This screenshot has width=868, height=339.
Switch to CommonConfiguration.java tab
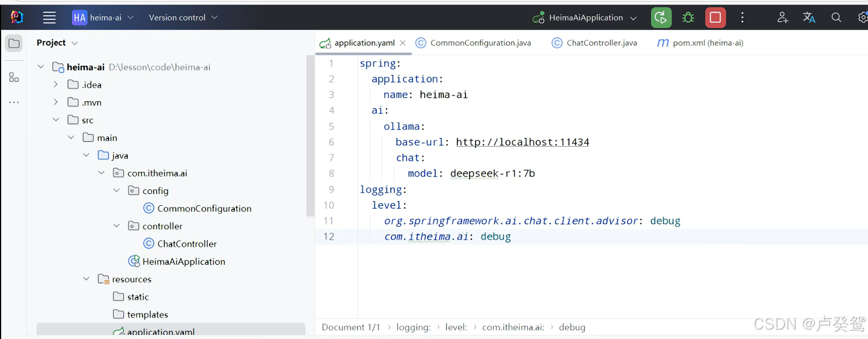pos(474,43)
